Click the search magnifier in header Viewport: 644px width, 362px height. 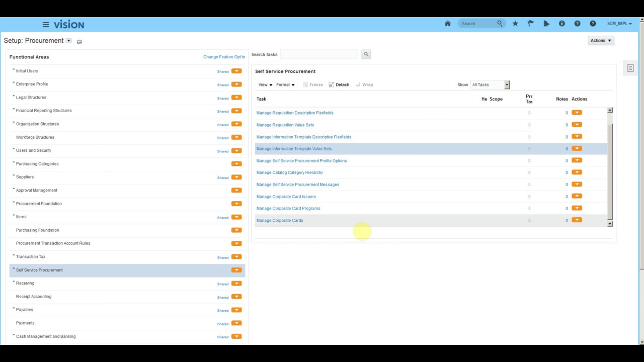pyautogui.click(x=500, y=24)
